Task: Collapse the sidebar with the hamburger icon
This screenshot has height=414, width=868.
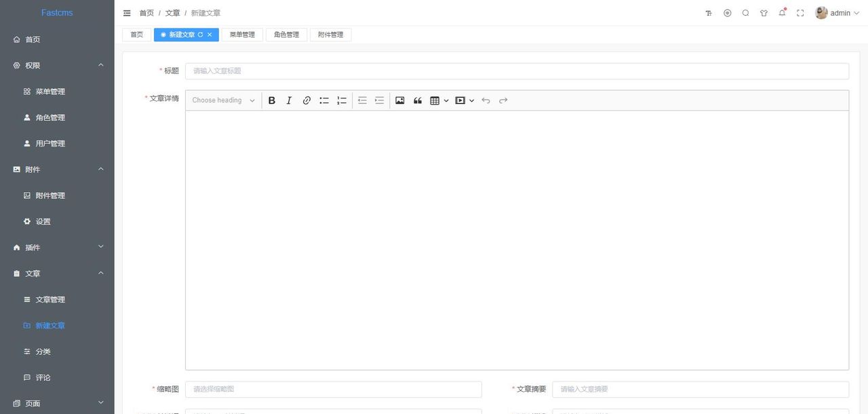Action: click(x=126, y=12)
